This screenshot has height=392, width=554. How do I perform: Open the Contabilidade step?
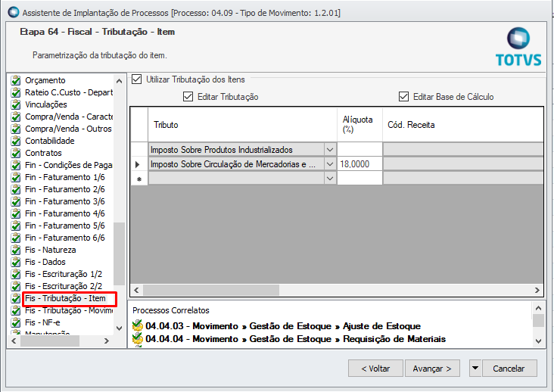[x=50, y=141]
